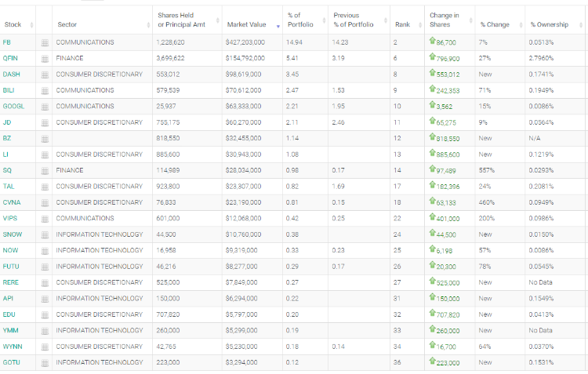Select 2.7960% ownership value
Image resolution: width=588 pixels, height=374 pixels.
tap(541, 58)
